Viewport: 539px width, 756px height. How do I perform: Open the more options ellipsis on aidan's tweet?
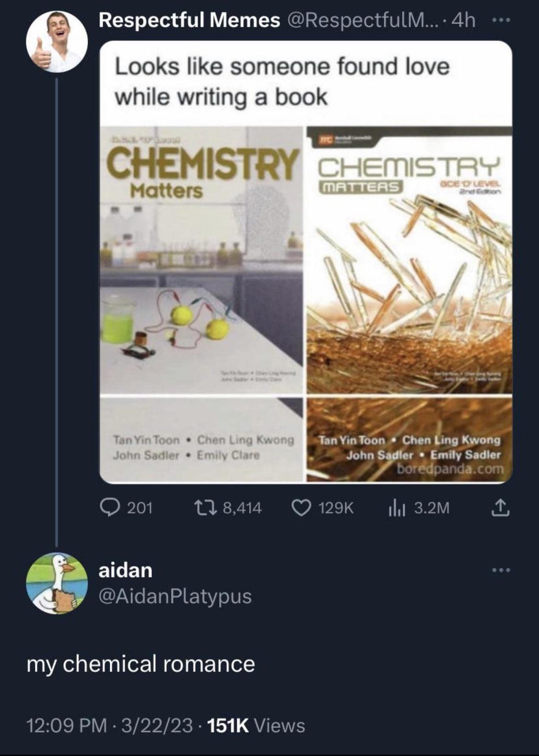coord(502,570)
